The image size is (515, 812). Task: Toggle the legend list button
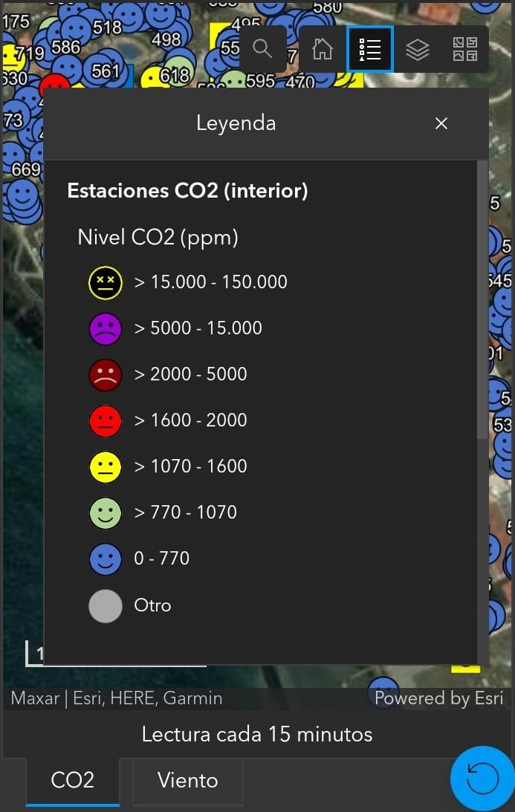point(370,49)
